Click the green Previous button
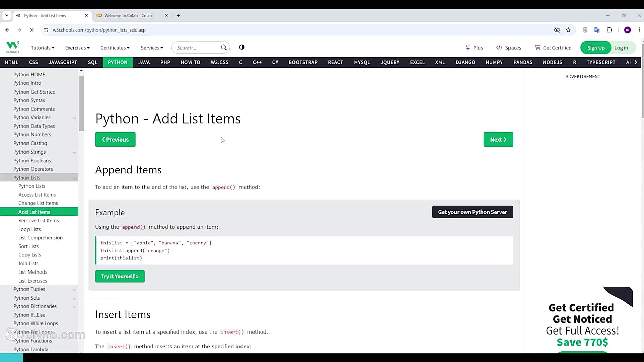 click(x=115, y=140)
